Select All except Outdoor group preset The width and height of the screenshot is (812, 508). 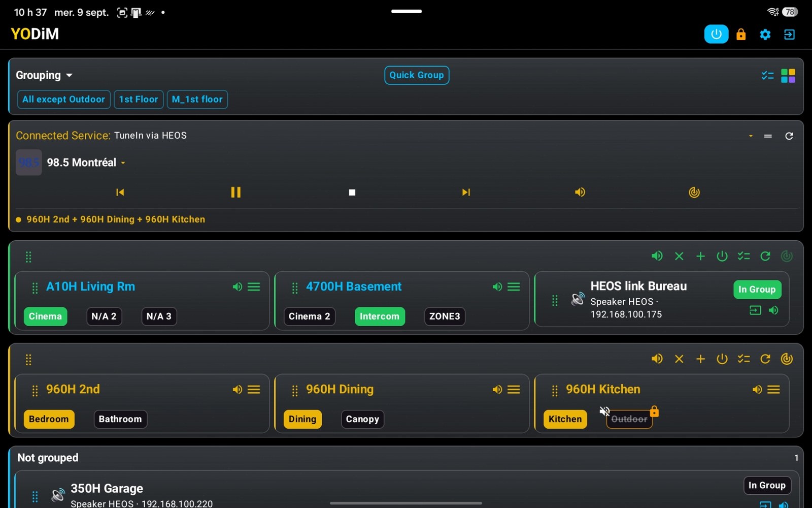click(x=63, y=100)
